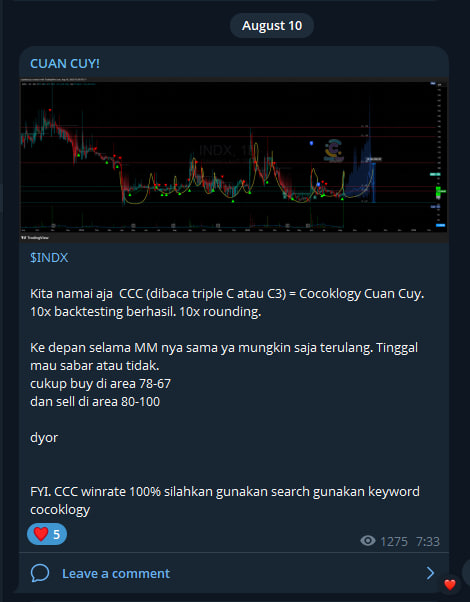470x602 pixels.
Task: Open the INDX chart image thumbnail
Action: click(x=234, y=159)
